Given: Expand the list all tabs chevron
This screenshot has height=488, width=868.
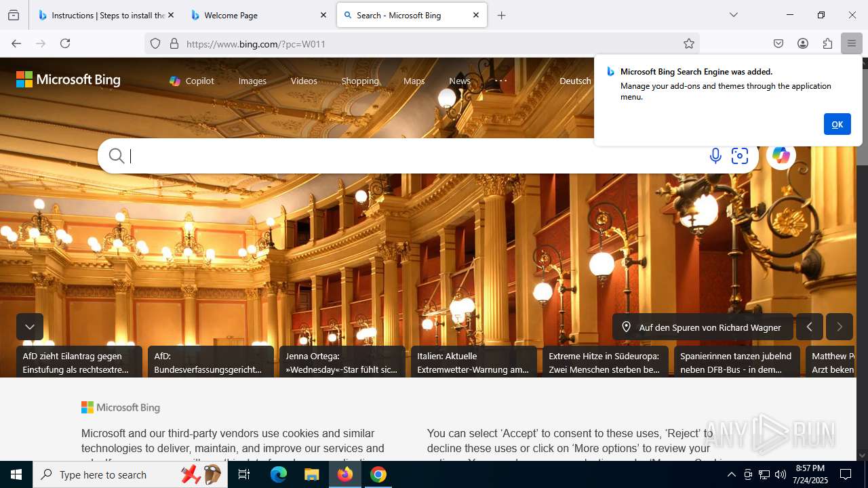Looking at the screenshot, I should coord(733,15).
